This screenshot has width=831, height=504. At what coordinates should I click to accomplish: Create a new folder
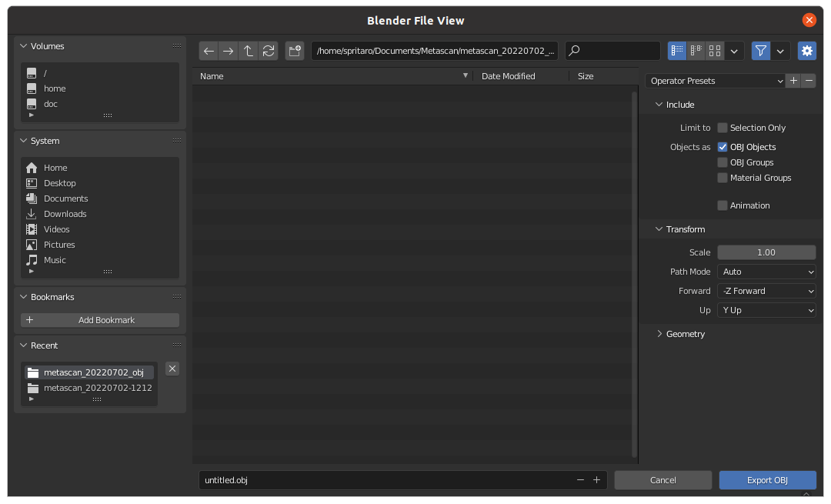click(x=295, y=51)
